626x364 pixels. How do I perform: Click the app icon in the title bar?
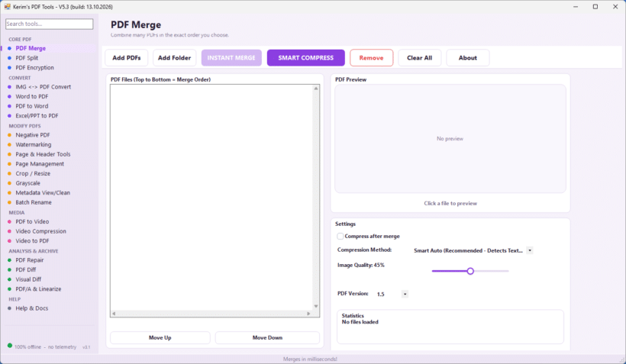(x=7, y=7)
